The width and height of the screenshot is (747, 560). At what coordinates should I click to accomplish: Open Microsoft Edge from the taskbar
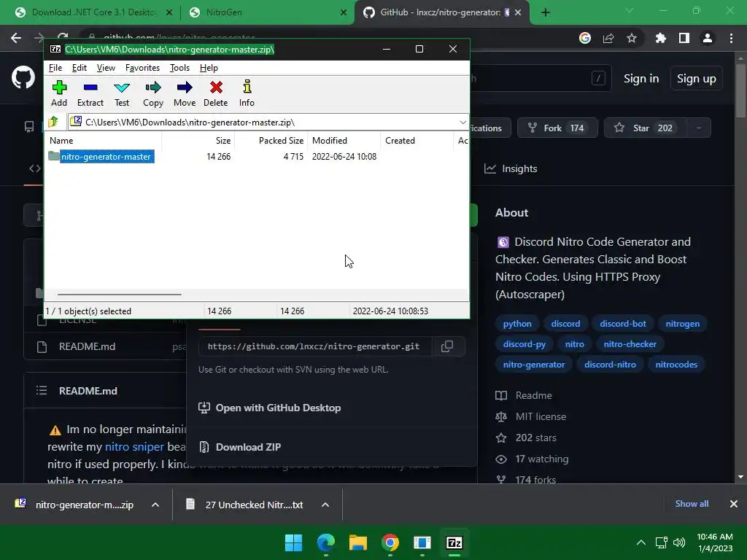pyautogui.click(x=326, y=542)
